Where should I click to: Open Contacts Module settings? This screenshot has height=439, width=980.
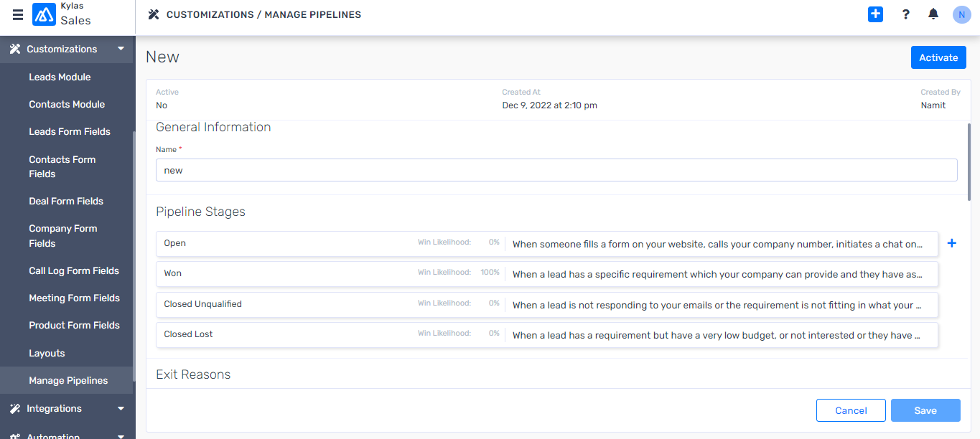(x=67, y=104)
